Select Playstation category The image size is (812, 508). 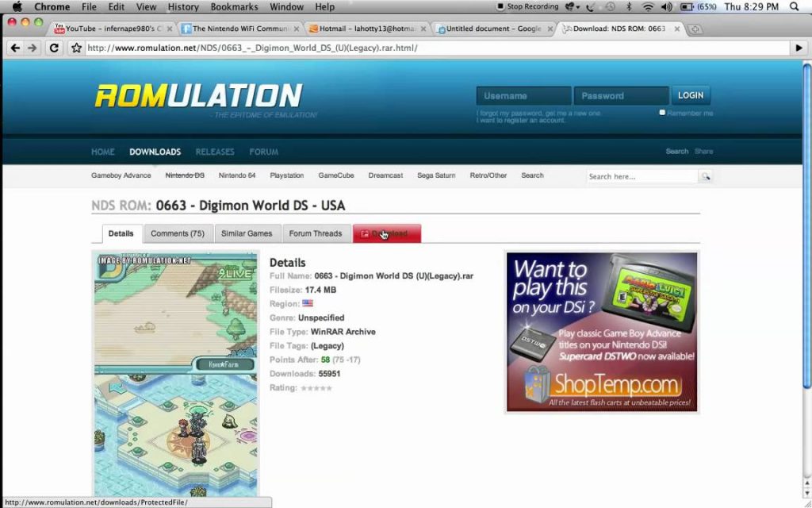pyautogui.click(x=287, y=175)
